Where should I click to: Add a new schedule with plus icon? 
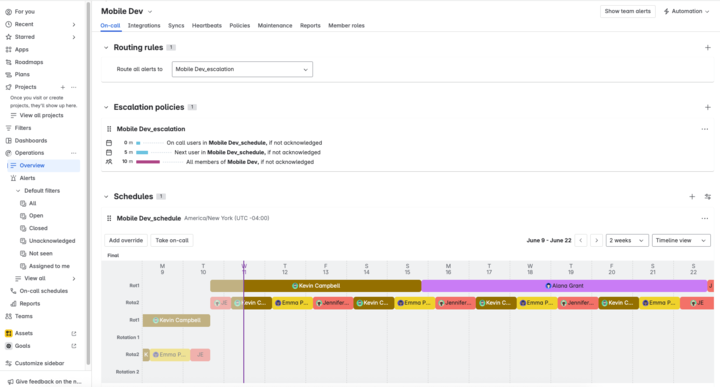coord(692,196)
